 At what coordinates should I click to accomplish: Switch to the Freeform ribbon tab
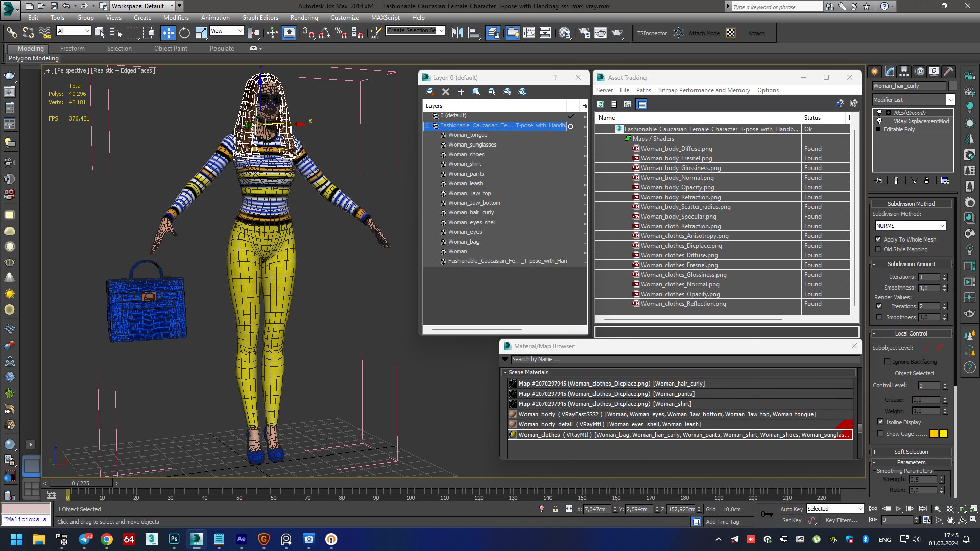(72, 49)
